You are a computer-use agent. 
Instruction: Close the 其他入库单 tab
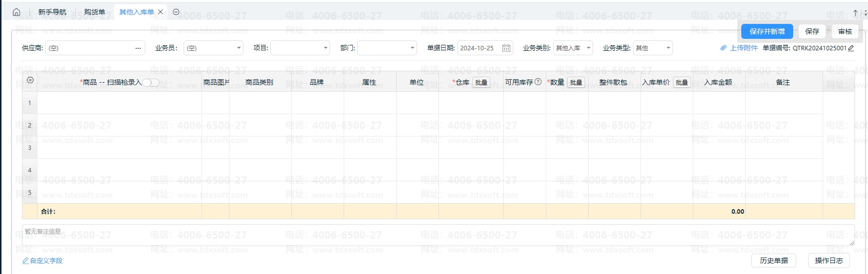point(161,12)
